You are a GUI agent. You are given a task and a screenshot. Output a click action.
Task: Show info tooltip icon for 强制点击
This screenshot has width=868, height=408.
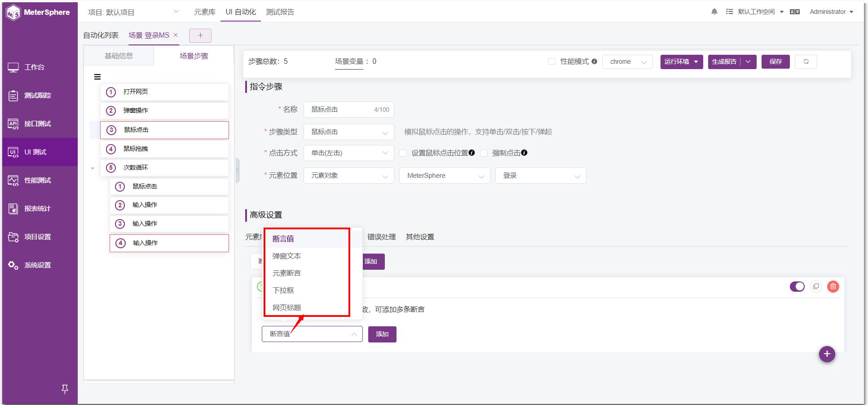524,153
